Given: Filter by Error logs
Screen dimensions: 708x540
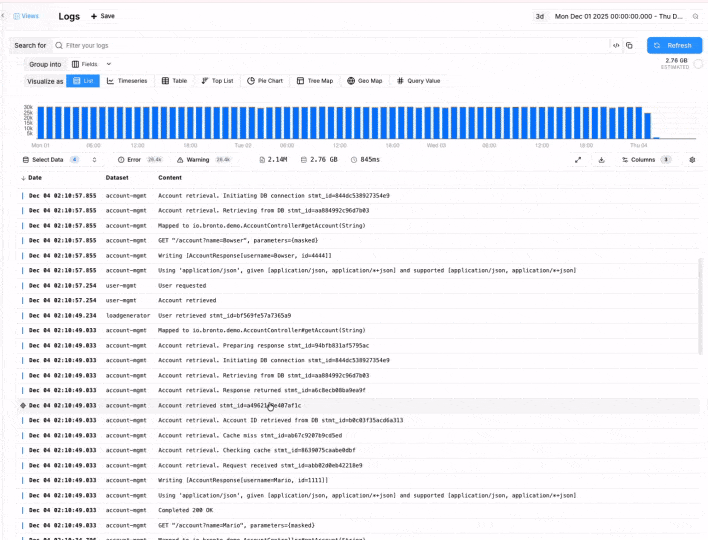Looking at the screenshot, I should [140, 160].
